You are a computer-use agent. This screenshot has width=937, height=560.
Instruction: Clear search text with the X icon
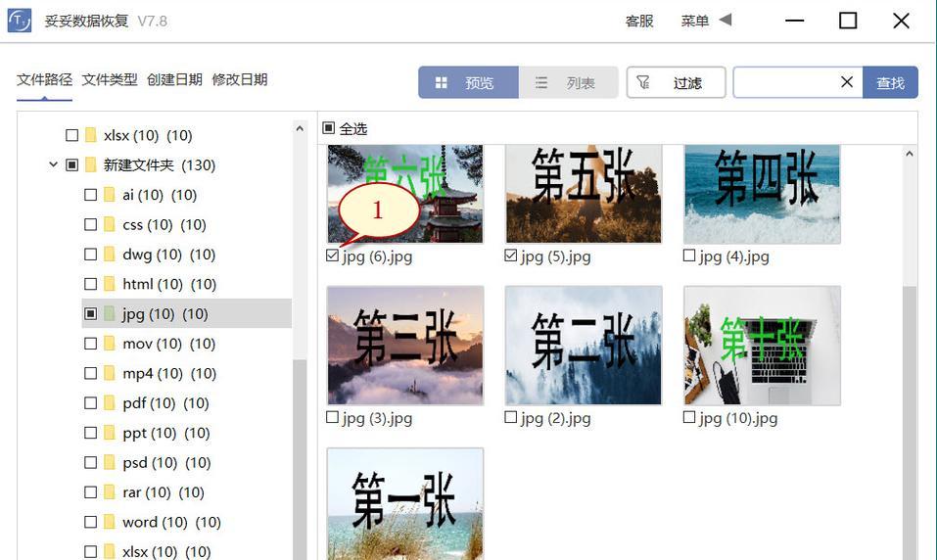847,82
